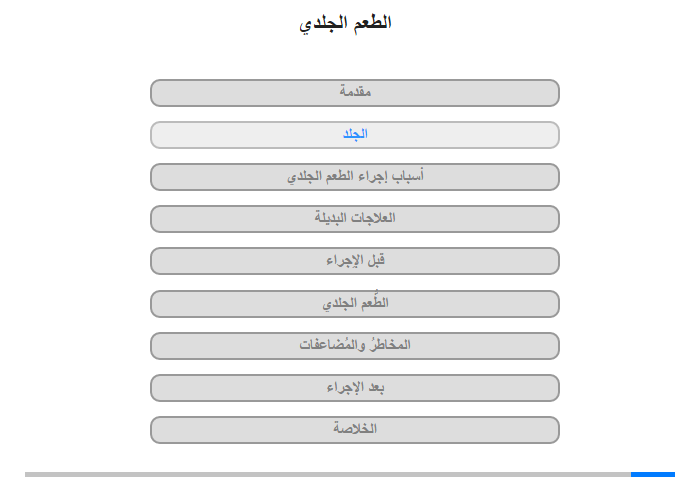Choose the بعد الإجراء item
This screenshot has height=480, width=700.
tap(355, 387)
